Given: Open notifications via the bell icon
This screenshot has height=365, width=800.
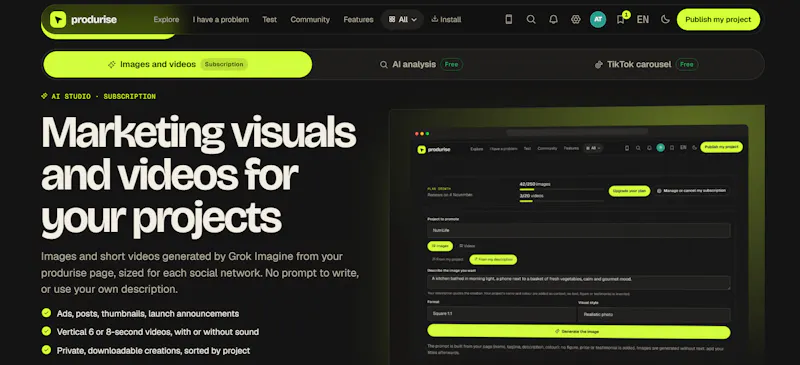Looking at the screenshot, I should 554,19.
